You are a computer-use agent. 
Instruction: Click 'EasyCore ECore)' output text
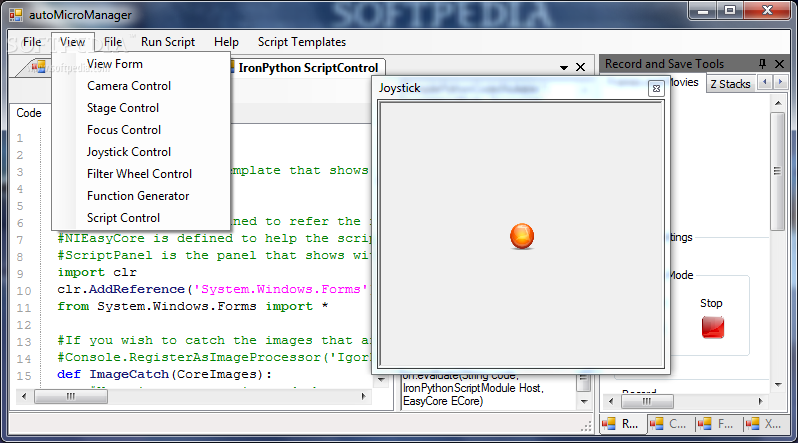coord(443,401)
